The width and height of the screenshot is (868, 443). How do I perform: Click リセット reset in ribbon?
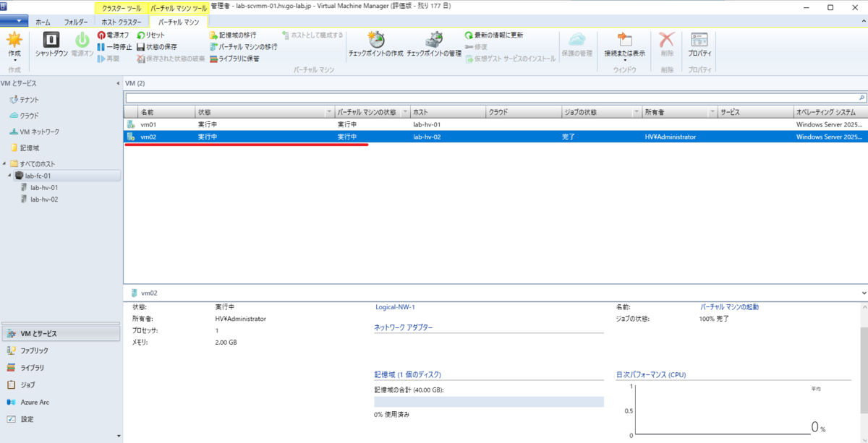click(x=150, y=35)
